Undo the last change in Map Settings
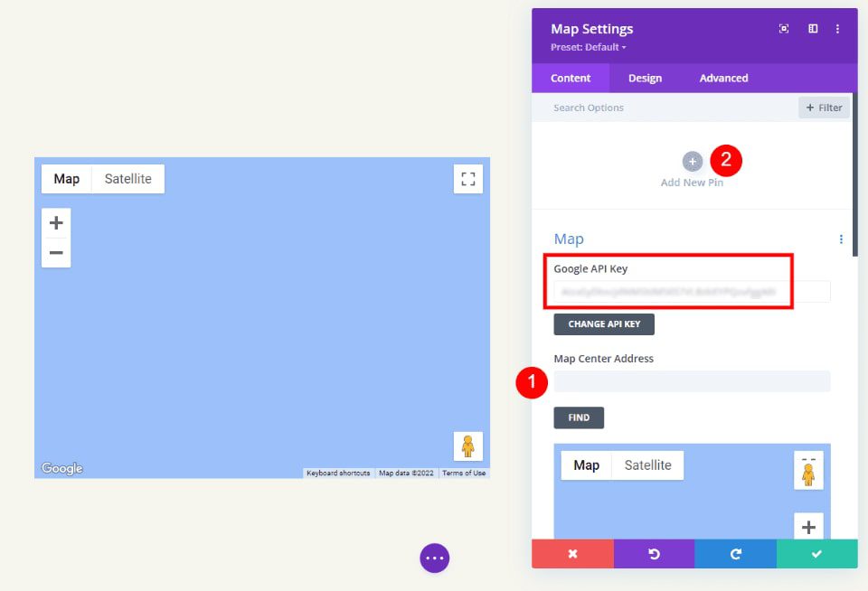Screen dimensions: 868x591 pyautogui.click(x=654, y=554)
